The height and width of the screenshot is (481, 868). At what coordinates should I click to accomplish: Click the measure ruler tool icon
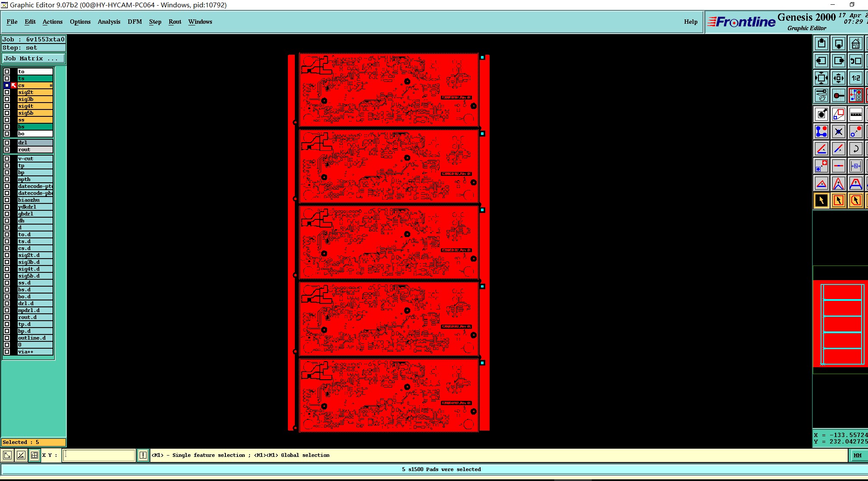pos(856,114)
